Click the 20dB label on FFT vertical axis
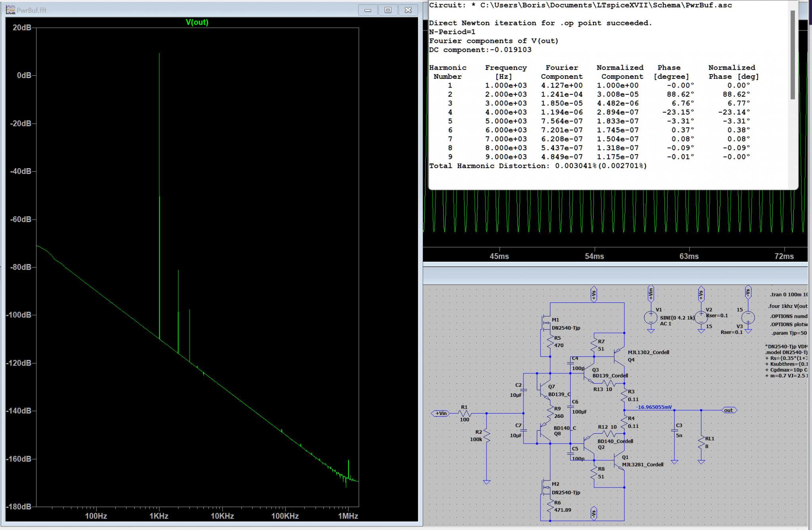The width and height of the screenshot is (812, 530). click(22, 27)
